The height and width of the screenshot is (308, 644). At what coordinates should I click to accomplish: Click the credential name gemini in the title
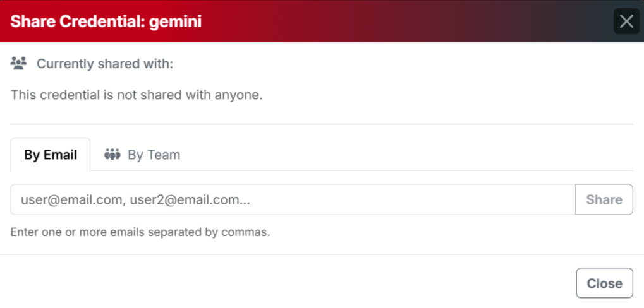pyautogui.click(x=175, y=21)
